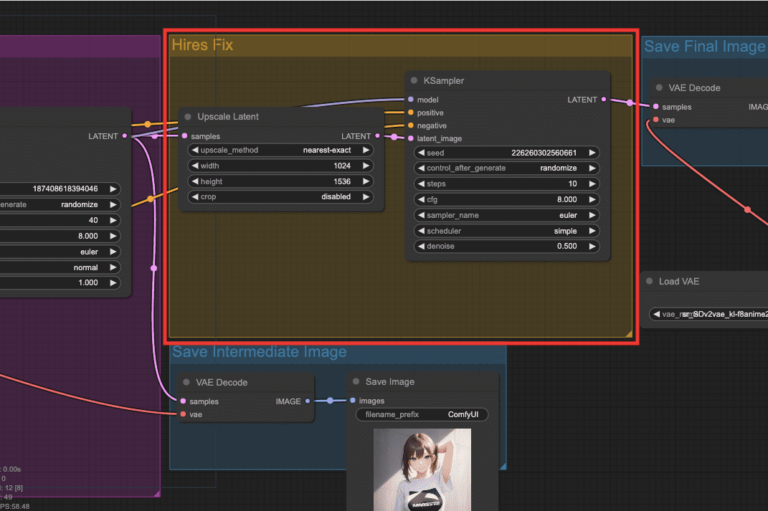Click the Load VAE node's collapse dot
768x511 pixels.
pyautogui.click(x=649, y=282)
